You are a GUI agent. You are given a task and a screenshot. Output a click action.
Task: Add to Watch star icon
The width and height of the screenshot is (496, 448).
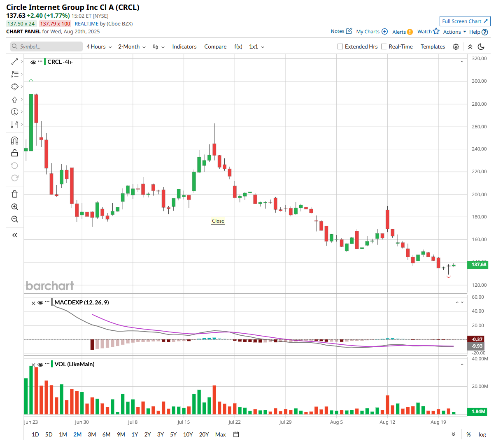[x=436, y=31]
